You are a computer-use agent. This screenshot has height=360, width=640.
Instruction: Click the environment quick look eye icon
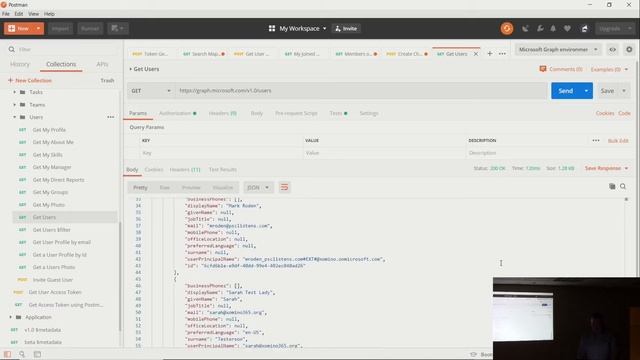coord(613,49)
